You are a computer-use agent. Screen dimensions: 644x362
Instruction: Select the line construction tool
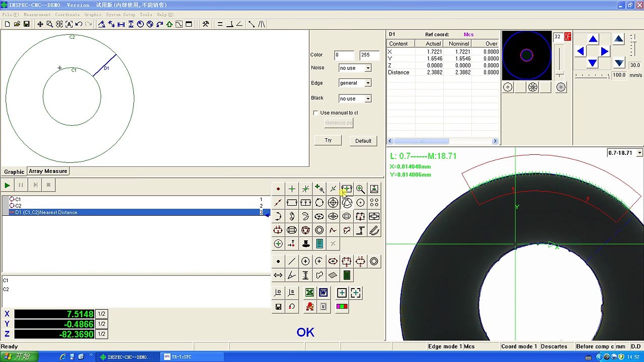click(x=292, y=261)
